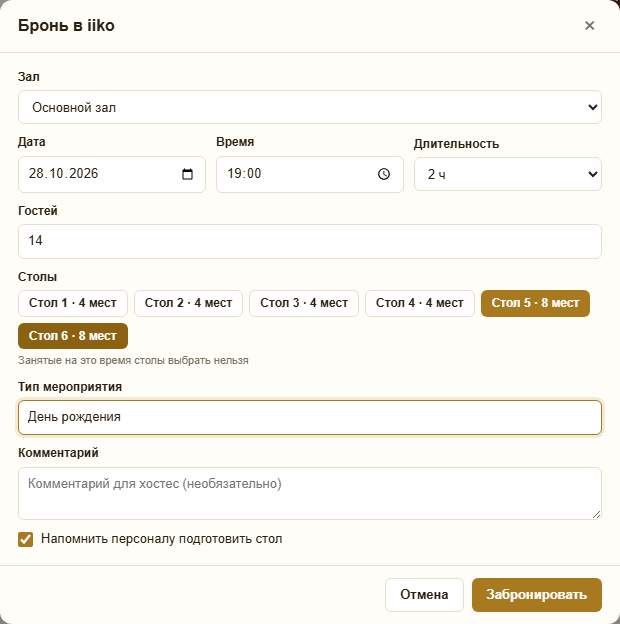Expand the Длительность dropdown showing 2 ч
The height and width of the screenshot is (624, 620).
[x=508, y=174]
